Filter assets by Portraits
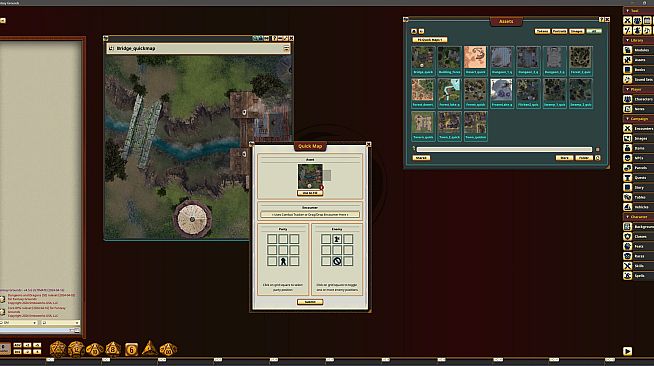Image resolution: width=654 pixels, height=366 pixels. pyautogui.click(x=559, y=31)
